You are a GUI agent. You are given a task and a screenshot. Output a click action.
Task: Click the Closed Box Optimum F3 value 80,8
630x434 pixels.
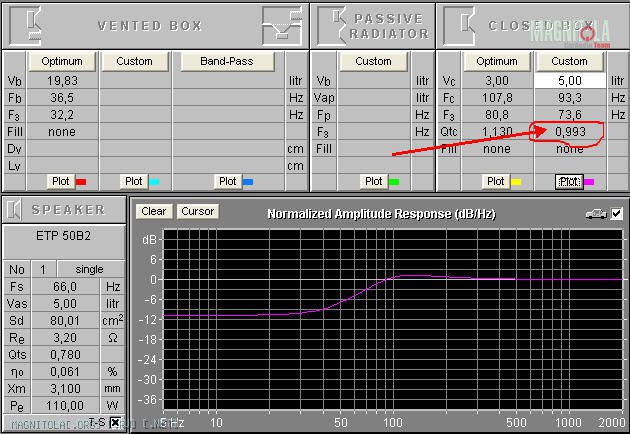point(497,115)
